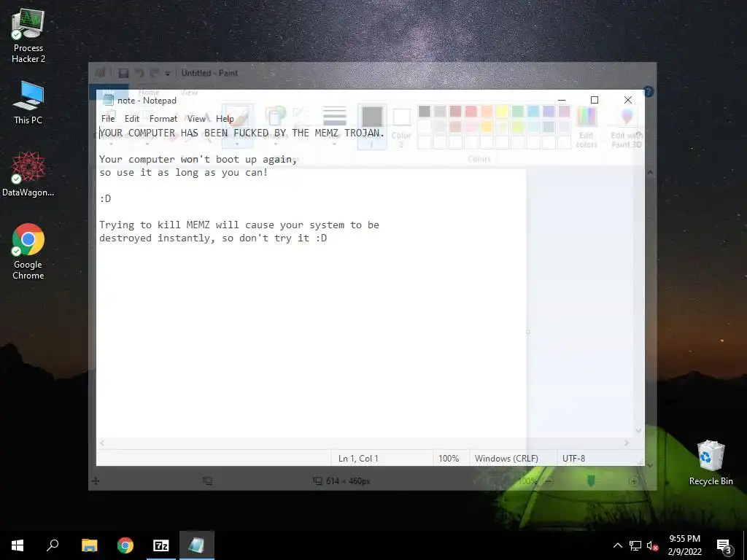Viewport: 747px width, 560px height.
Task: Click the ':D' line in Notepad
Action: tap(105, 198)
